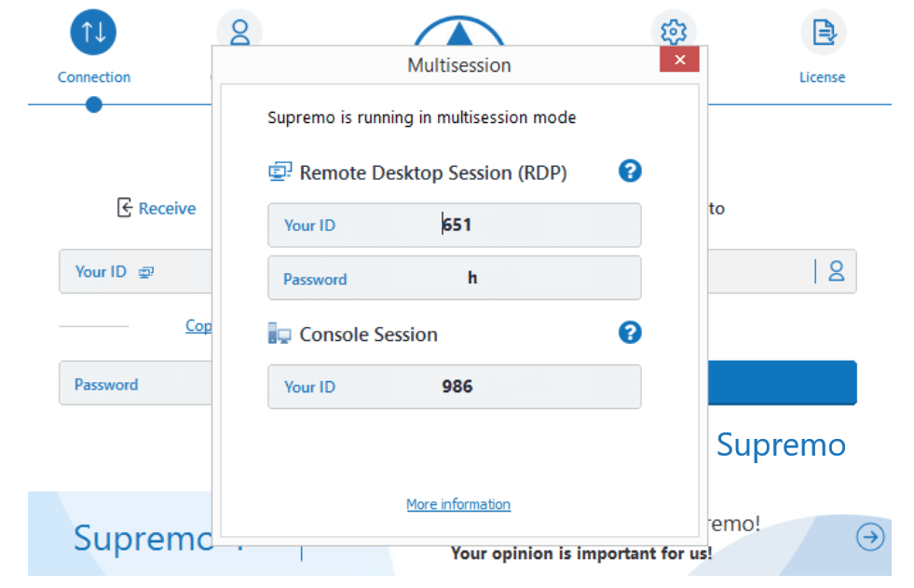Click the Receive label in main window
The height and width of the screenshot is (588, 914).
coord(167,209)
